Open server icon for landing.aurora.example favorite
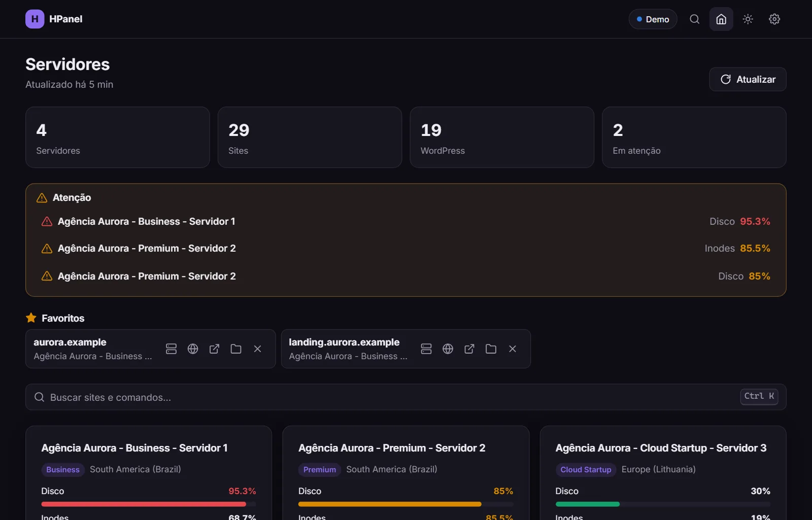Screen dimensions: 812x520 pyautogui.click(x=426, y=349)
